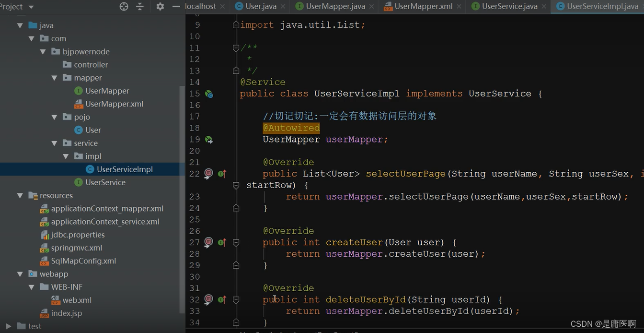
Task: Collapse the resources folder arrow
Action: [x=20, y=195]
